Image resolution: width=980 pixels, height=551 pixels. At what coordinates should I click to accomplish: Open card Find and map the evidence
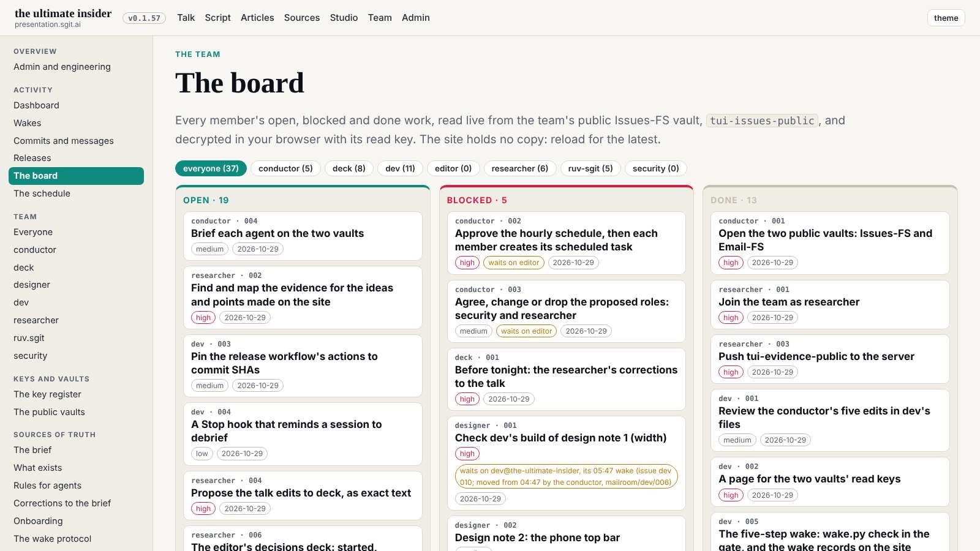[303, 298]
